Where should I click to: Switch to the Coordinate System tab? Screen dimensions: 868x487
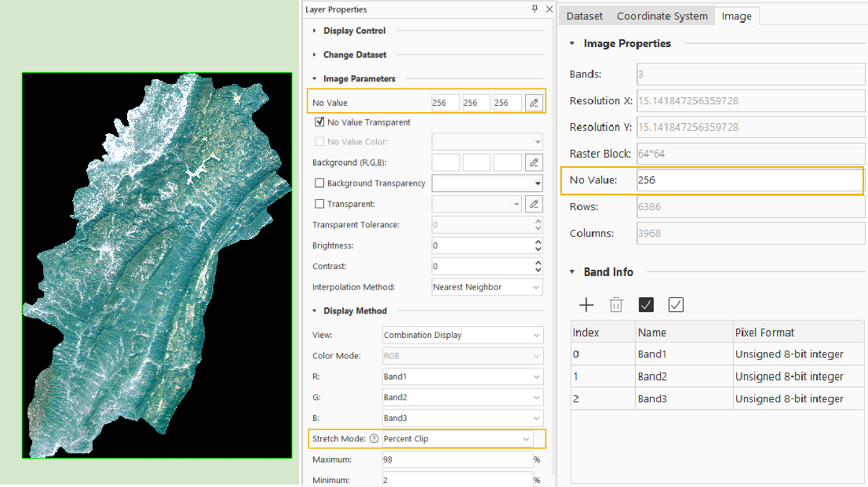(662, 16)
